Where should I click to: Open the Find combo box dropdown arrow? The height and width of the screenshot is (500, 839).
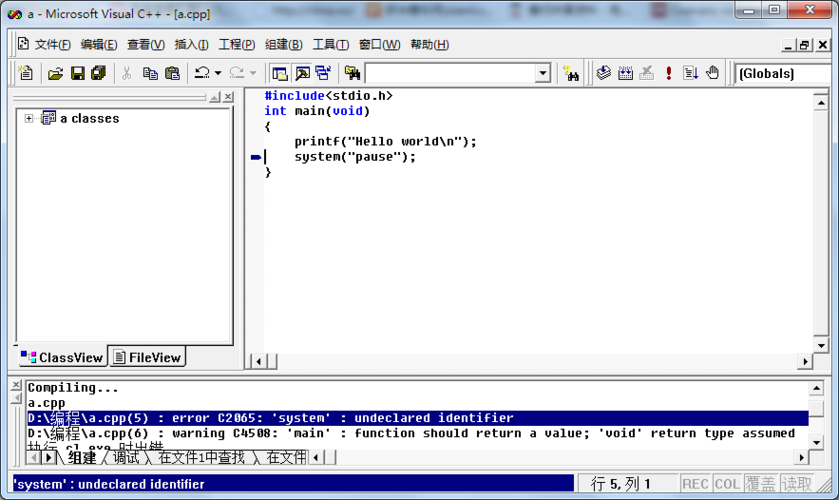(542, 73)
